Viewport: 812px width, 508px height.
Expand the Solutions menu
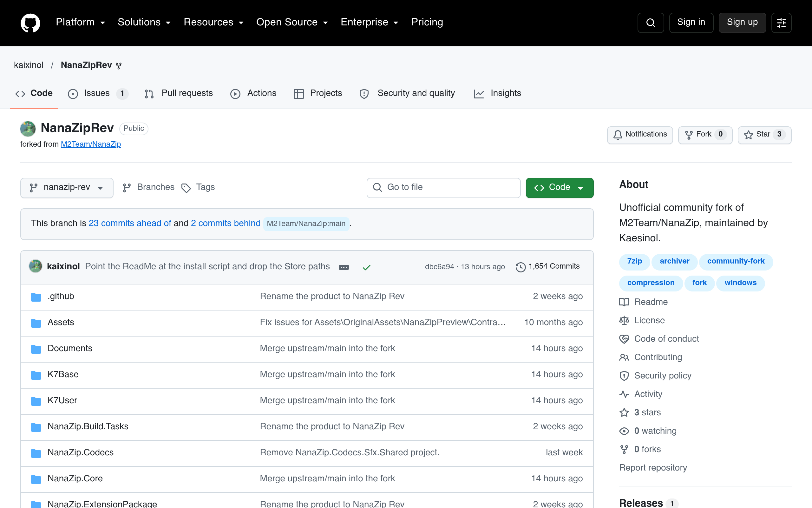pos(144,22)
